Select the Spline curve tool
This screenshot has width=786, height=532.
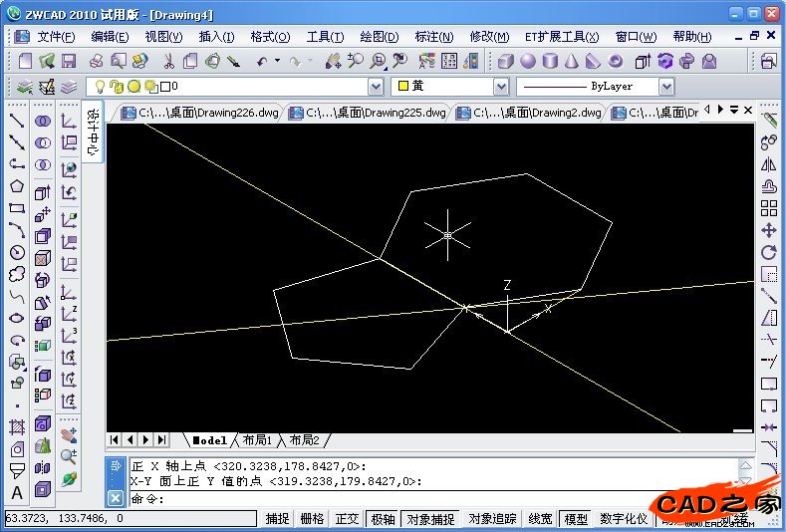coord(17,296)
